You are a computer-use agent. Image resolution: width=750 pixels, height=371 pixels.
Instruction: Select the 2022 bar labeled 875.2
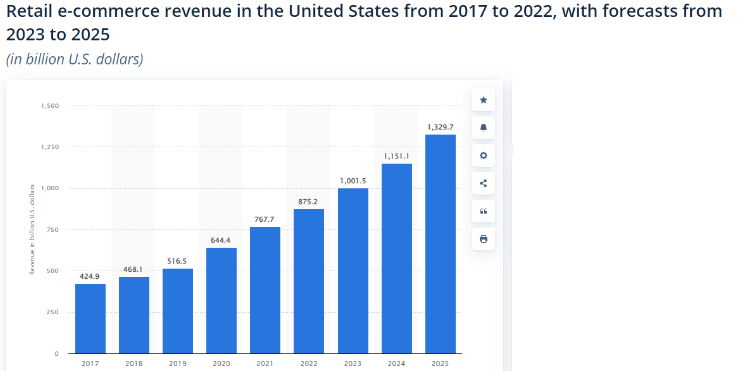click(x=309, y=281)
